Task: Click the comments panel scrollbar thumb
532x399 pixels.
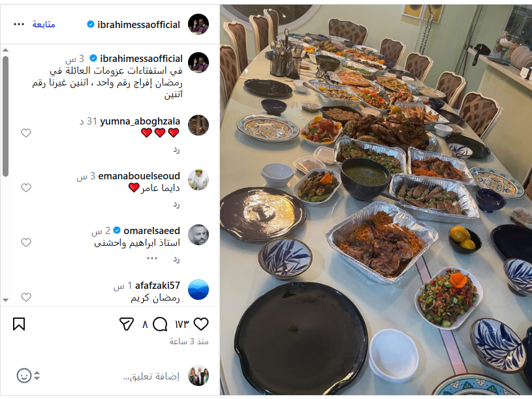Action: 5,116
